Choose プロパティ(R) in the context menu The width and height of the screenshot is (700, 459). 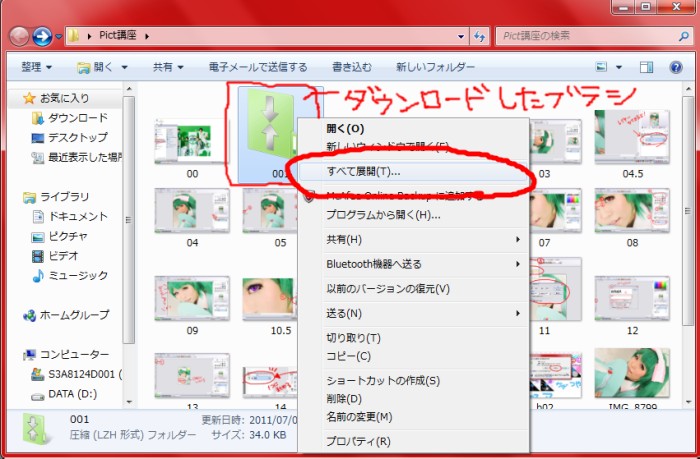point(413,442)
